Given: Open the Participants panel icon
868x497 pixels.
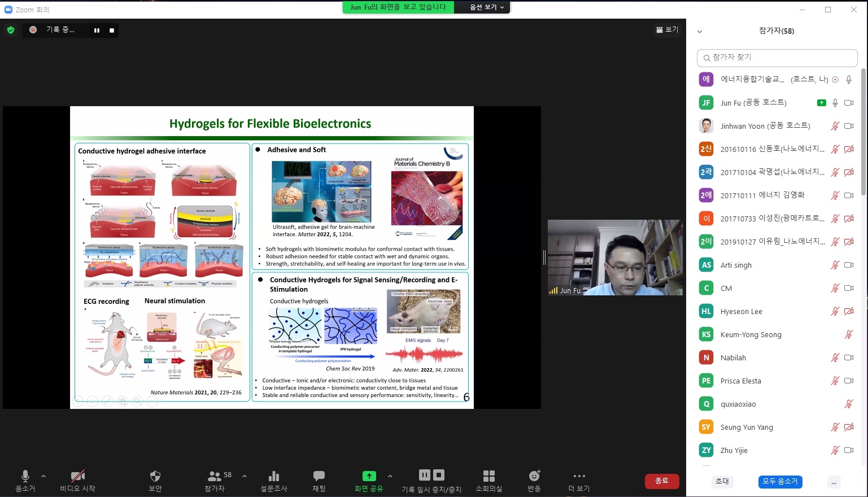Looking at the screenshot, I should [x=215, y=476].
